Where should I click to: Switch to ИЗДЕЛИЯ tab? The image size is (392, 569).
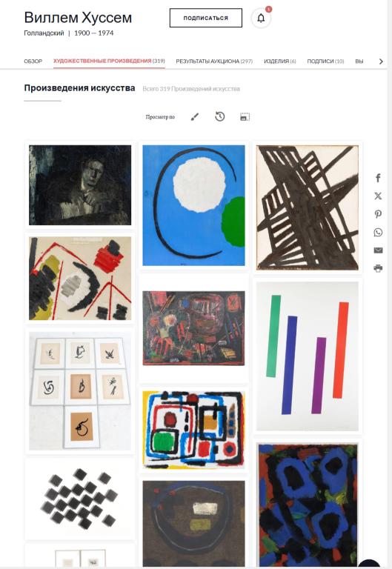[280, 61]
